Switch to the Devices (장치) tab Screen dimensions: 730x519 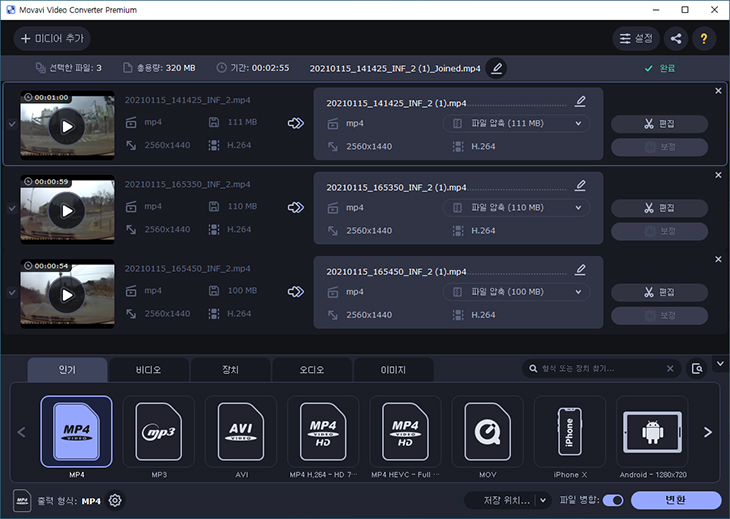(x=230, y=370)
